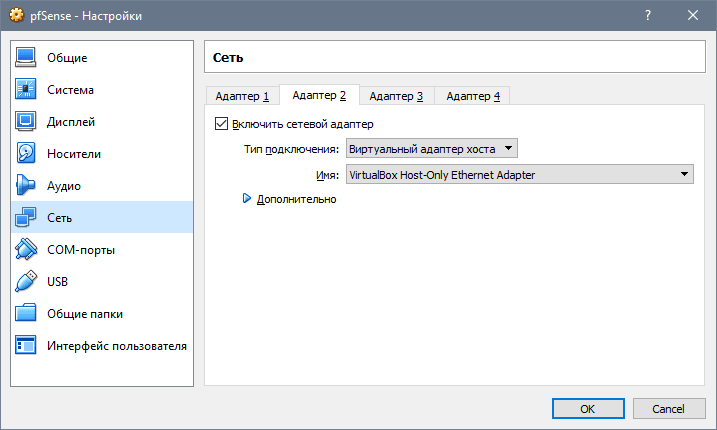Expand the Дополнительно section
This screenshot has height=430, width=717.
pos(247,199)
